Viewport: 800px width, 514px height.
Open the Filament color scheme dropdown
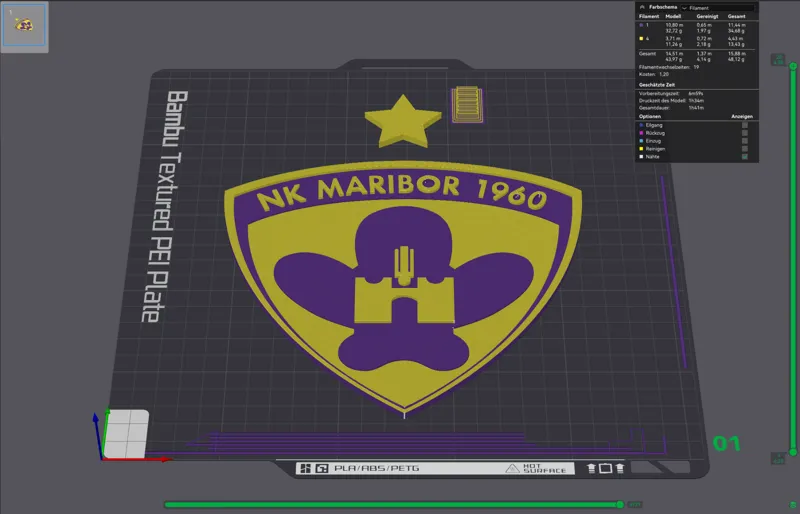(717, 8)
